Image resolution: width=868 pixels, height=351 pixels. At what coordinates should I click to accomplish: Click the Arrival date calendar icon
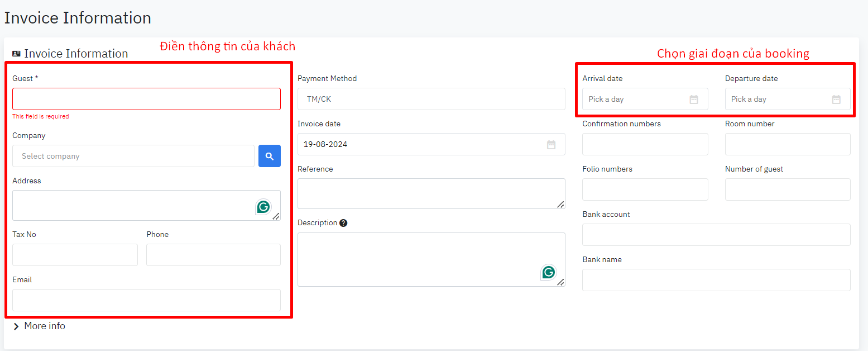coord(694,99)
